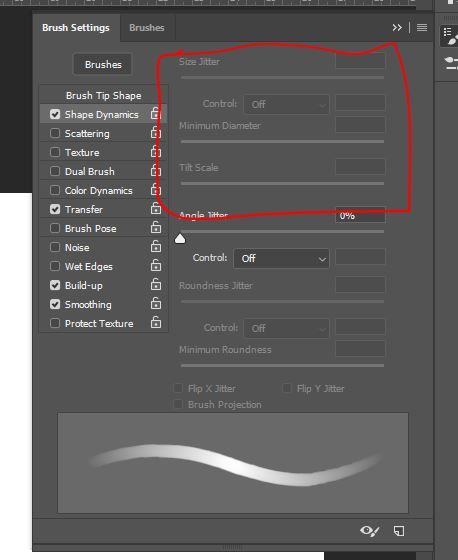This screenshot has height=560, width=458.
Task: Open Brush Settings panel menu icon
Action: point(422,28)
